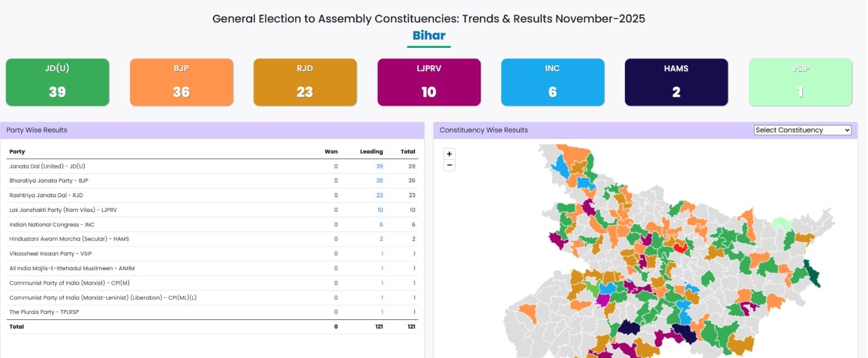Click the Bihar state heading

[x=429, y=35]
